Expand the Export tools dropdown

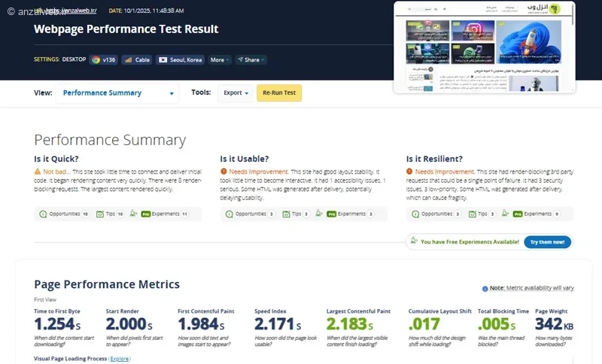coord(236,93)
